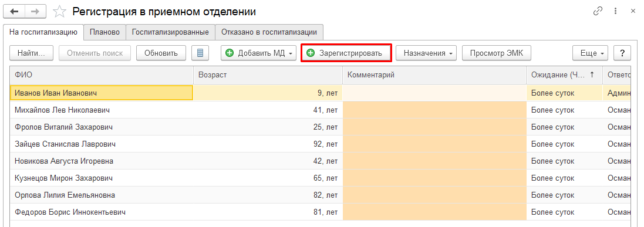Open the Госпитализированные tab
The image size is (644, 227).
pyautogui.click(x=170, y=32)
